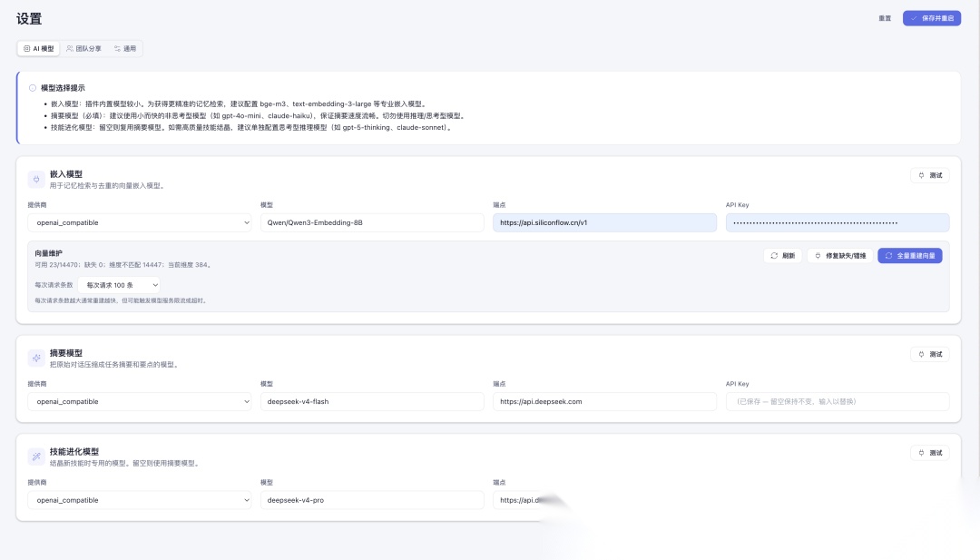This screenshot has width=980, height=560.
Task: Click the 技能进化模型 端点 field
Action: [x=531, y=500]
